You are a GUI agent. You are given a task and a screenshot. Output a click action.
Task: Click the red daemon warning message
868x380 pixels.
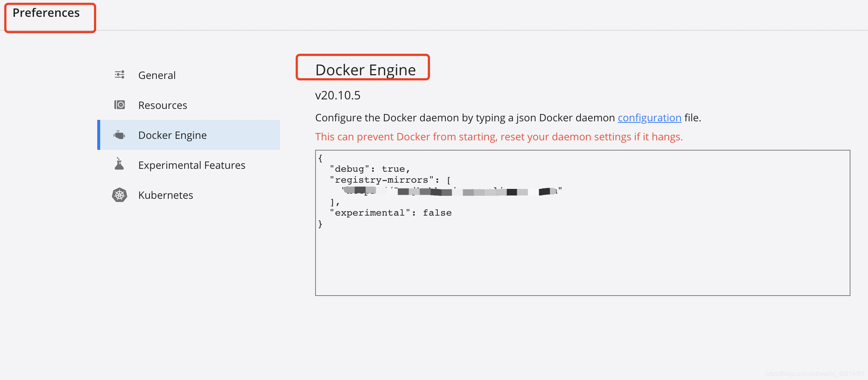(499, 137)
